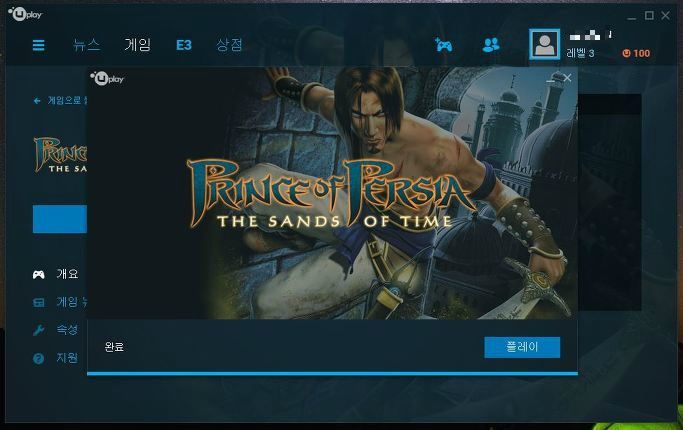The width and height of the screenshot is (683, 430).
Task: Click the Uplay logo in main window
Action: coord(25,14)
